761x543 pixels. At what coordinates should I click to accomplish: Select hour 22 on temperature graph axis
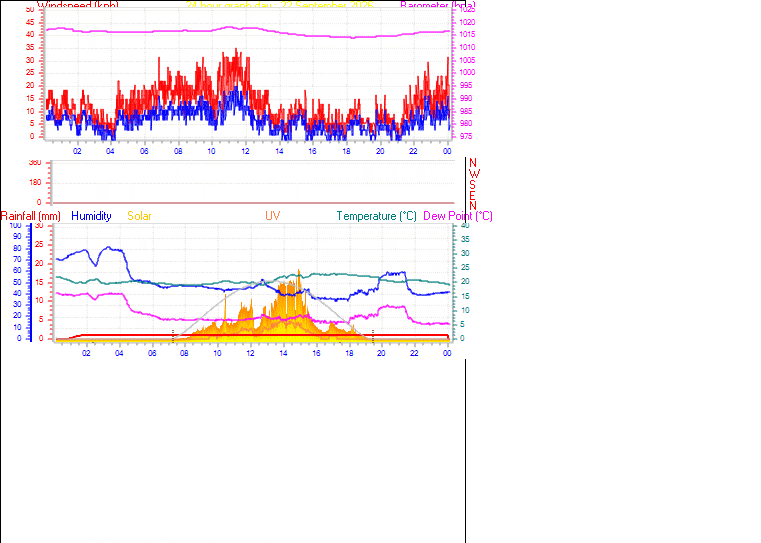[x=414, y=353]
